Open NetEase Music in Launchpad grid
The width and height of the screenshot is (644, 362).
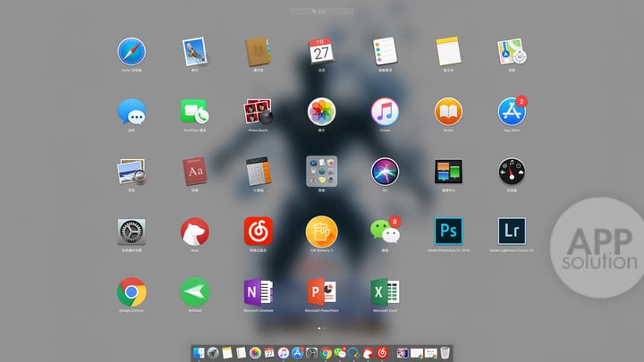(x=258, y=232)
